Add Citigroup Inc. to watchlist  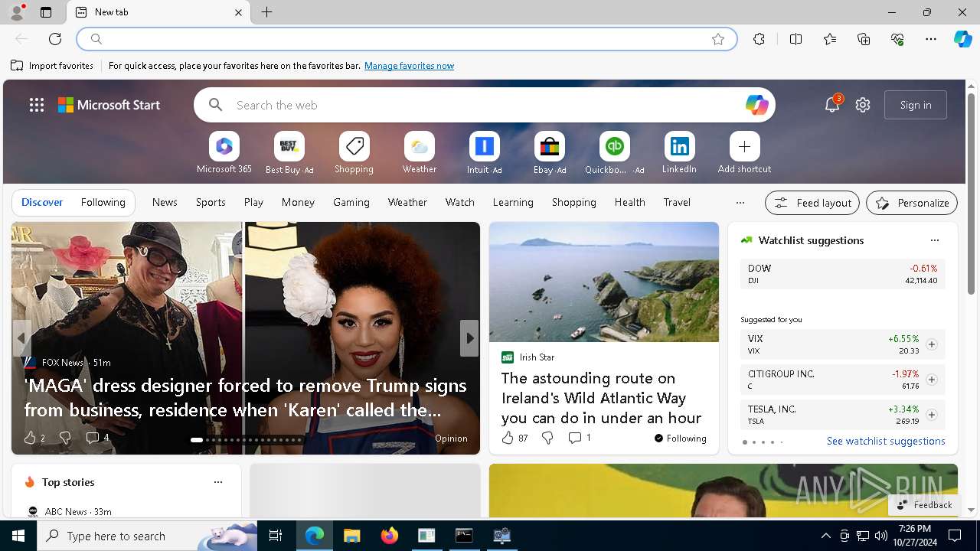pyautogui.click(x=931, y=380)
